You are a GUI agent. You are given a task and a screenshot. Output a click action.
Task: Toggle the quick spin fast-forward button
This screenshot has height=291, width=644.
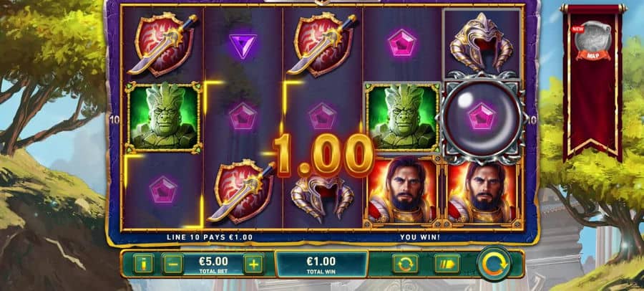(447, 264)
